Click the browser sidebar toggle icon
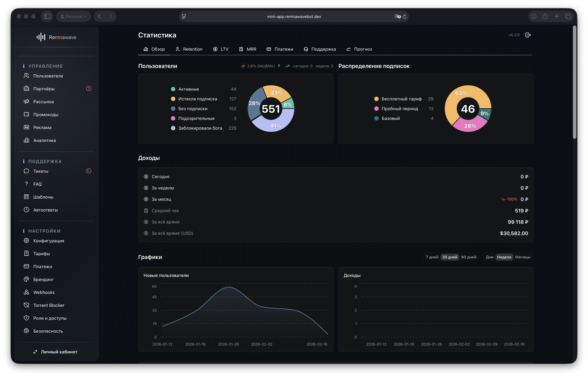Viewport: 588px width, 377px height. tap(47, 16)
